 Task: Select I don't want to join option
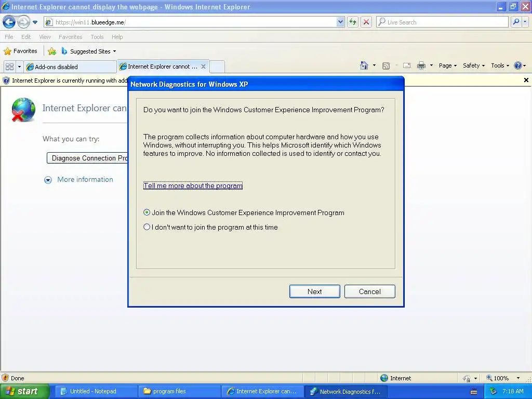(210, 228)
